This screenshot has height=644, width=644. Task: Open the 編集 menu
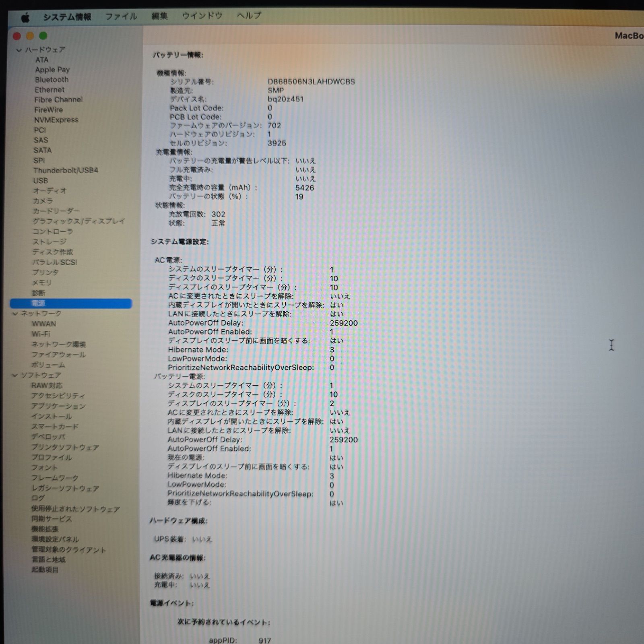(159, 16)
